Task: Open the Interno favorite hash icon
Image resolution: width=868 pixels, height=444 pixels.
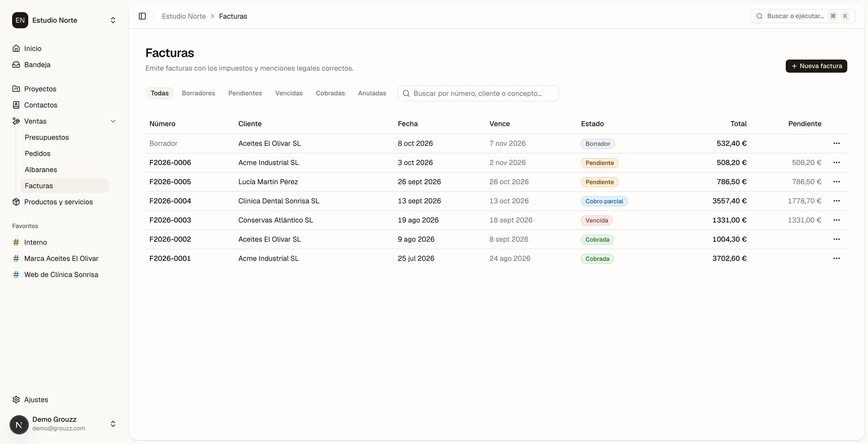Action: [16, 242]
